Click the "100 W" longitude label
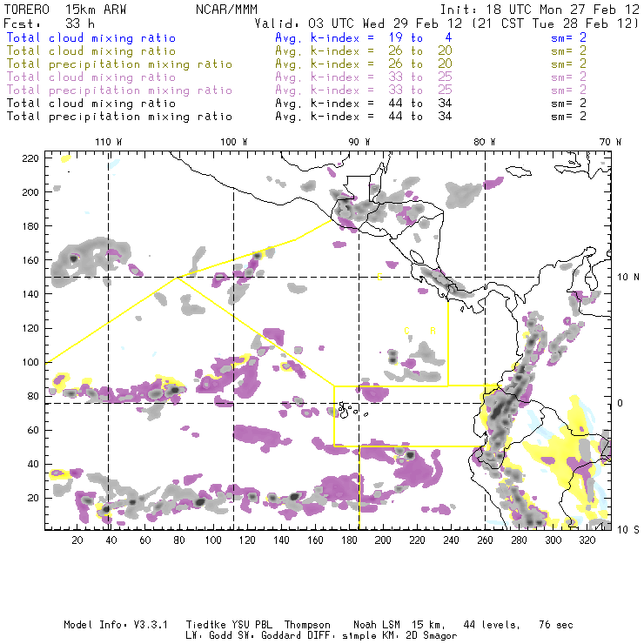The height and width of the screenshot is (644, 644). pyautogui.click(x=234, y=142)
